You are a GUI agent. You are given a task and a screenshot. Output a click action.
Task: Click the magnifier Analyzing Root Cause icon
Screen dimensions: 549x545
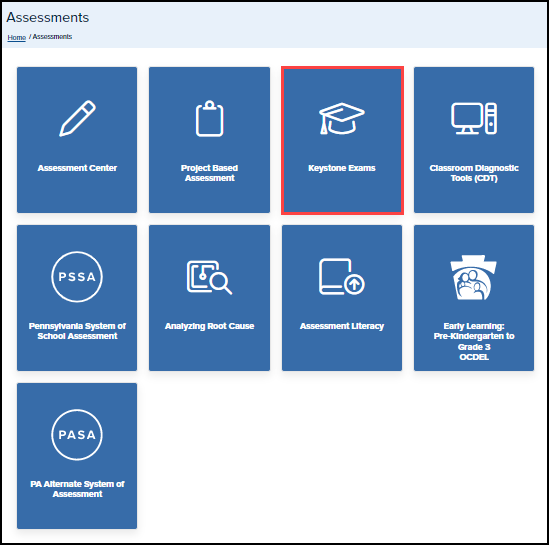pos(209,277)
